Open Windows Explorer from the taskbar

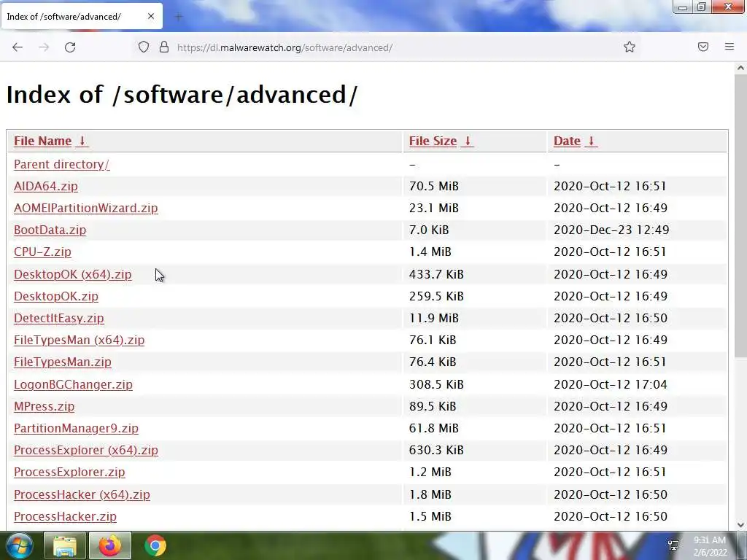pyautogui.click(x=65, y=545)
